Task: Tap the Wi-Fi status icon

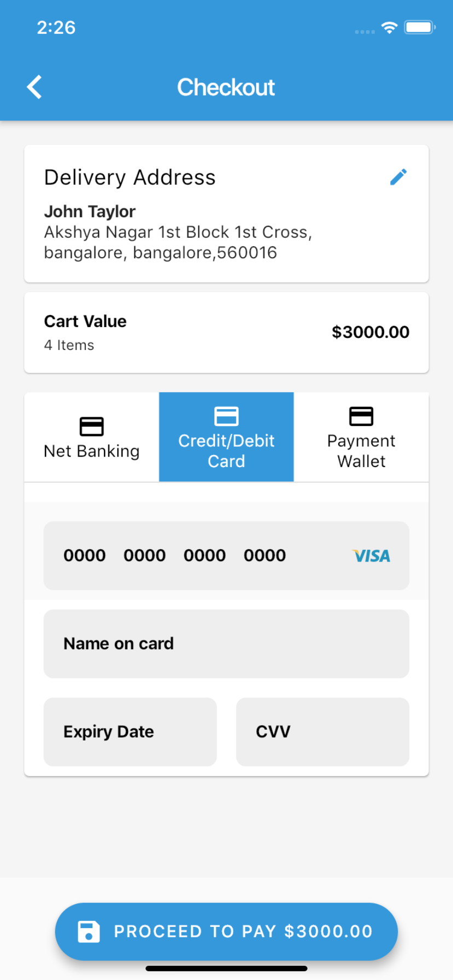Action: coord(389,27)
